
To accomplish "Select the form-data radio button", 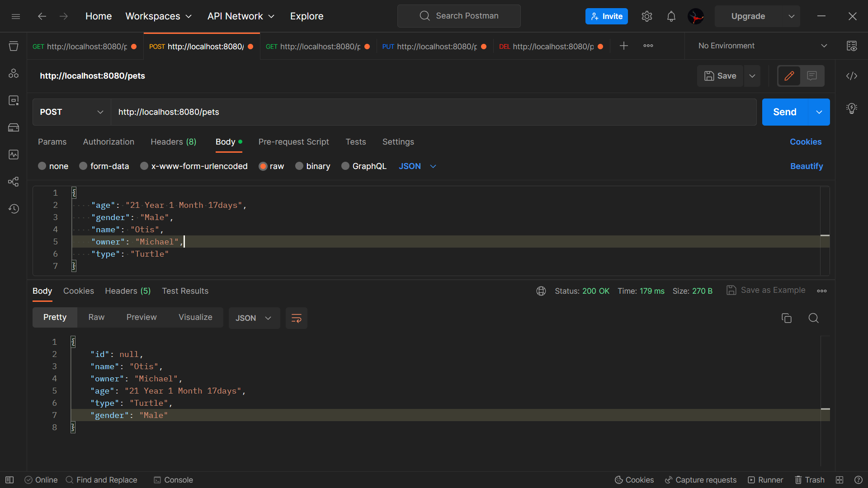I will tap(83, 166).
